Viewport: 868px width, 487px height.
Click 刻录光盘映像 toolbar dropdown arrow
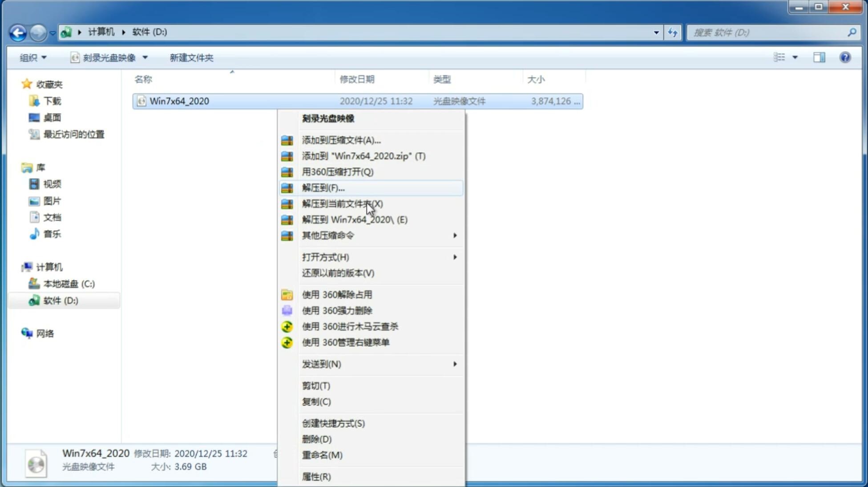click(x=147, y=57)
